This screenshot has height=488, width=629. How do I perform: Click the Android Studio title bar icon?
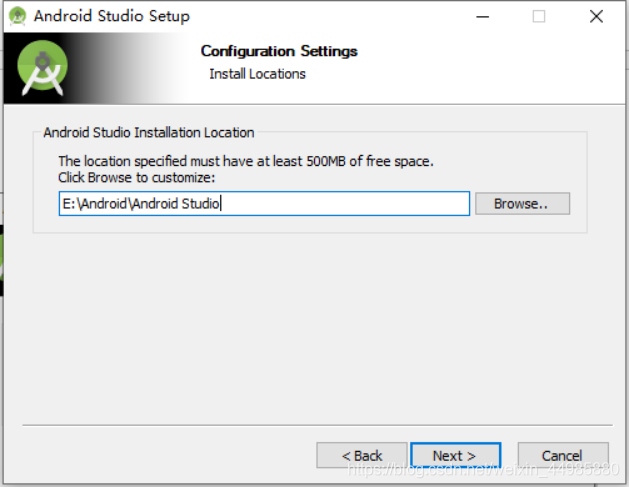pyautogui.click(x=17, y=16)
